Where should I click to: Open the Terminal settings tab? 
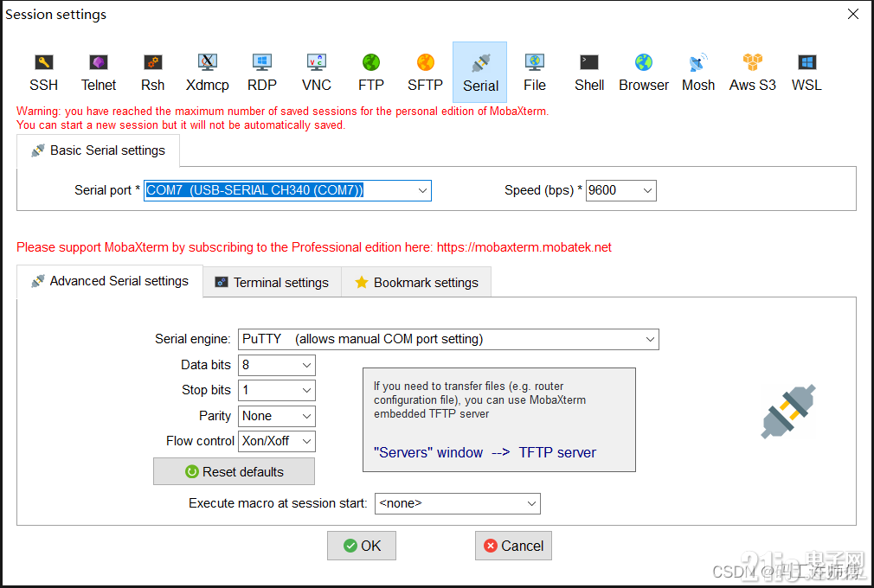click(272, 282)
